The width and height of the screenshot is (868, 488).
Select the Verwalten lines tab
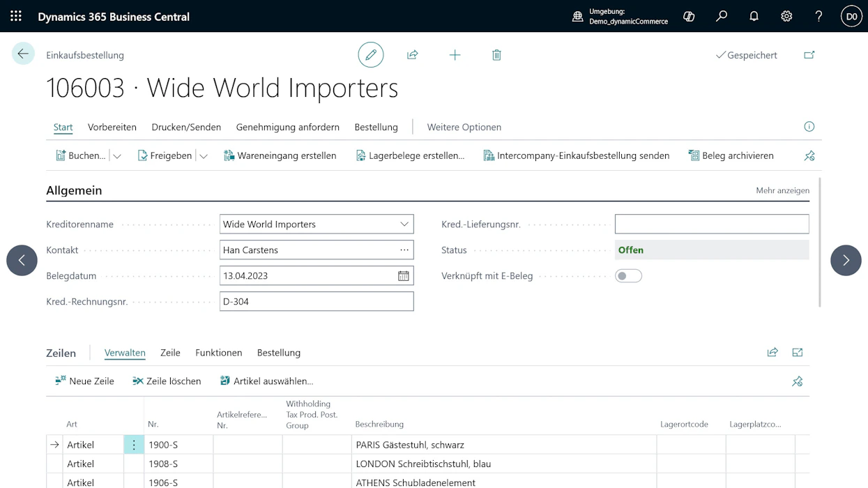tap(125, 353)
